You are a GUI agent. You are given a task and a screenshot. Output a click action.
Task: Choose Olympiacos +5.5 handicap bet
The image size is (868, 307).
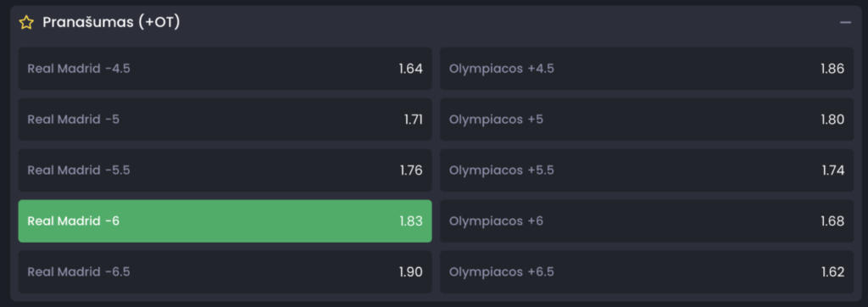647,170
